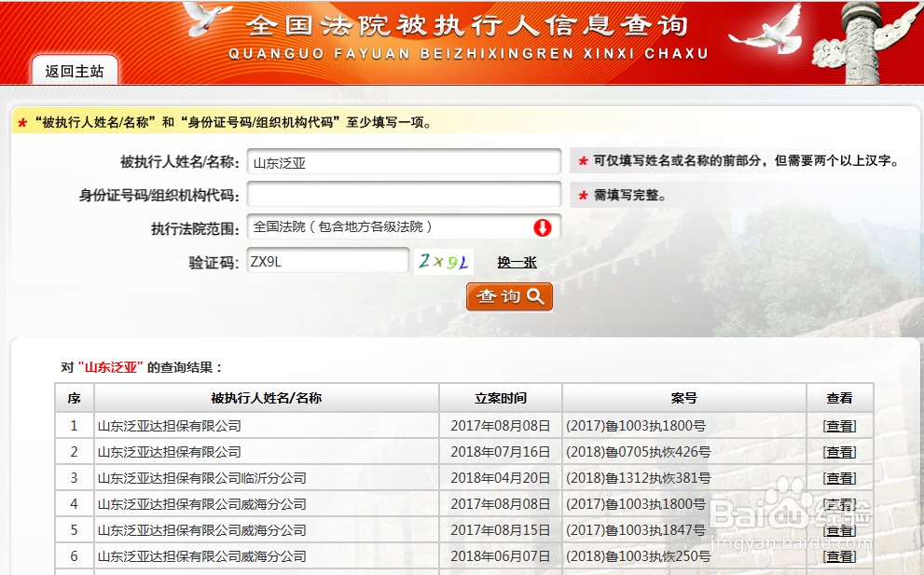
Task: Open 查看 link for case 鲁0705执恢426号
Action: click(x=840, y=451)
